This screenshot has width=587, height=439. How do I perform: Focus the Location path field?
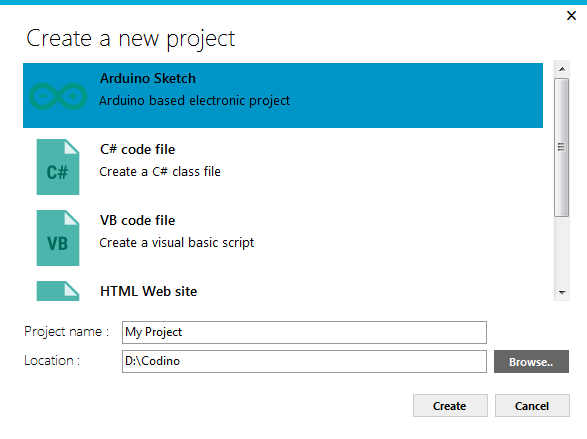[304, 362]
